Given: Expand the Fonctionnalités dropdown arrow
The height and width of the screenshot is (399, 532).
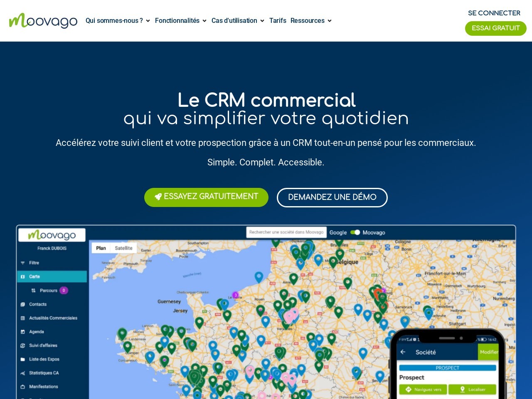Looking at the screenshot, I should click(204, 21).
